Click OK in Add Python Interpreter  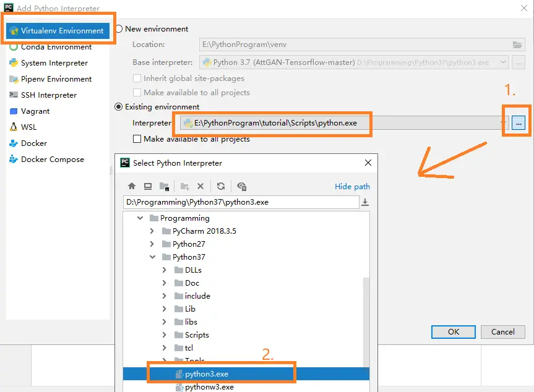454,332
